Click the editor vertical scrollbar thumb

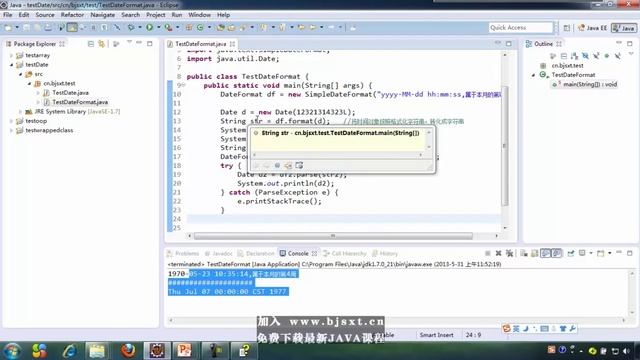coord(505,146)
